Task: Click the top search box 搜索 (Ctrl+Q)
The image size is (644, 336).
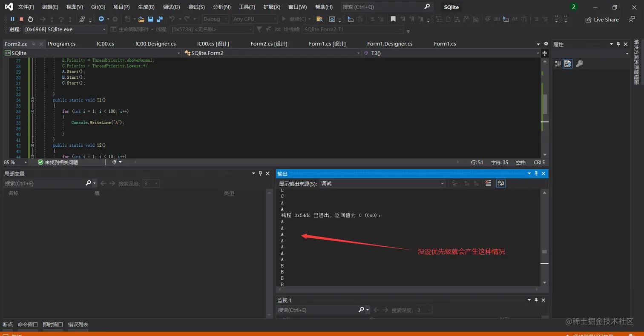Action: (x=386, y=7)
